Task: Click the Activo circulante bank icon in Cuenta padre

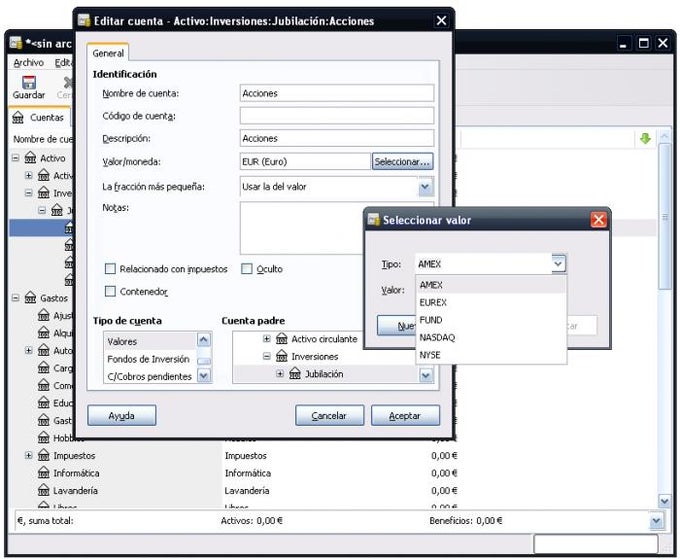Action: coord(282,339)
